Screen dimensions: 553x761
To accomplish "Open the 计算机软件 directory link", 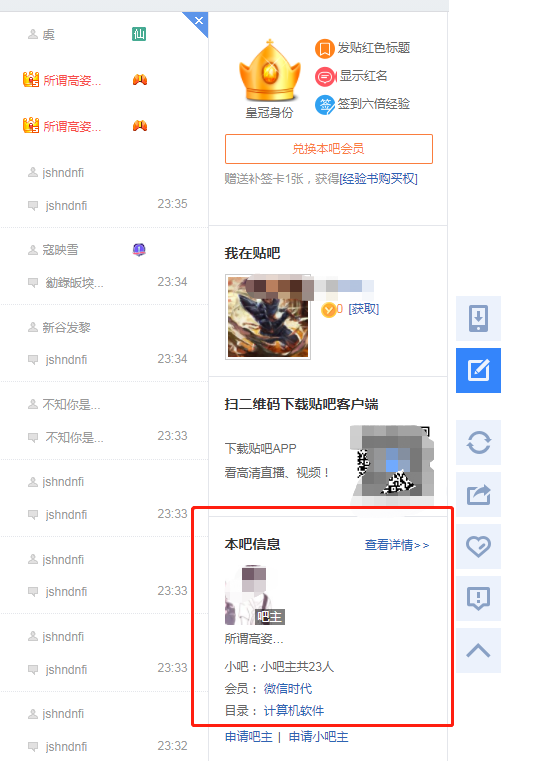I will (x=294, y=711).
